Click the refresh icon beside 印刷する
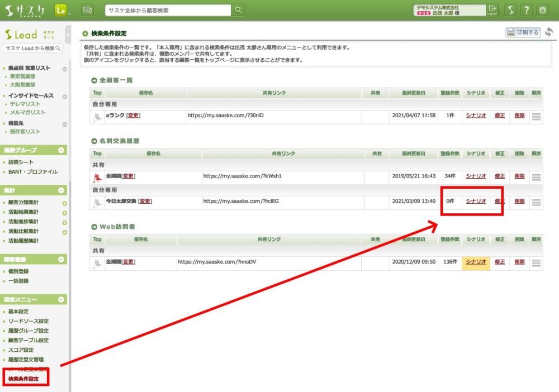The height and width of the screenshot is (392, 559). click(549, 32)
